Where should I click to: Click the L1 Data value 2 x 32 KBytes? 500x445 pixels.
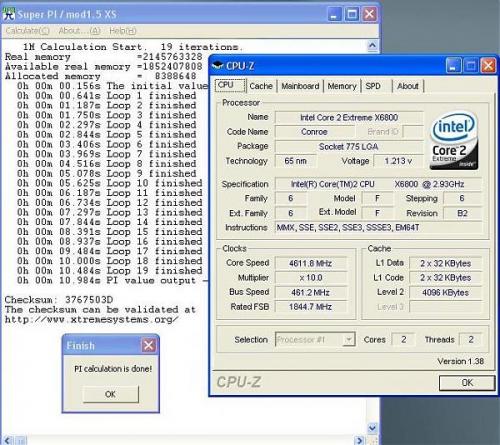click(x=446, y=263)
